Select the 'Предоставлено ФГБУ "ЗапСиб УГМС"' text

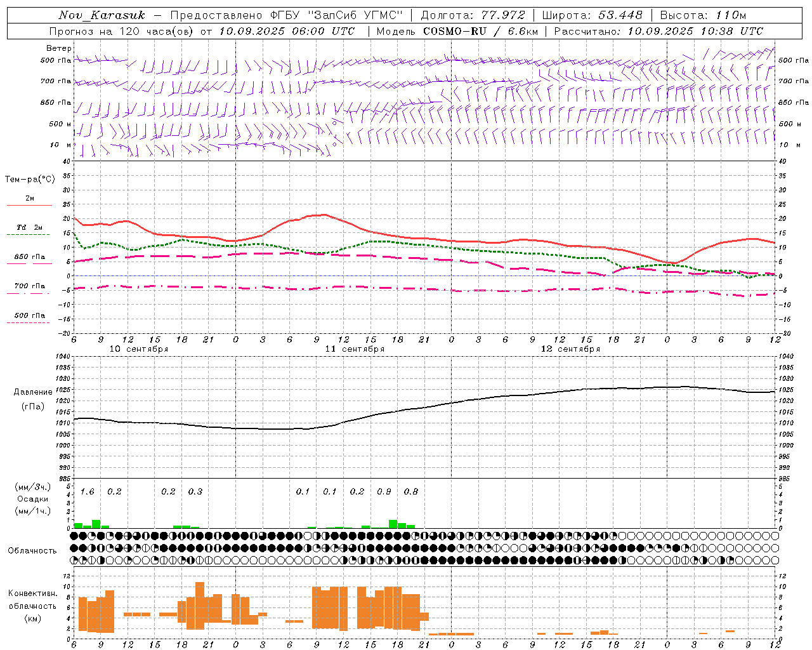coord(287,15)
